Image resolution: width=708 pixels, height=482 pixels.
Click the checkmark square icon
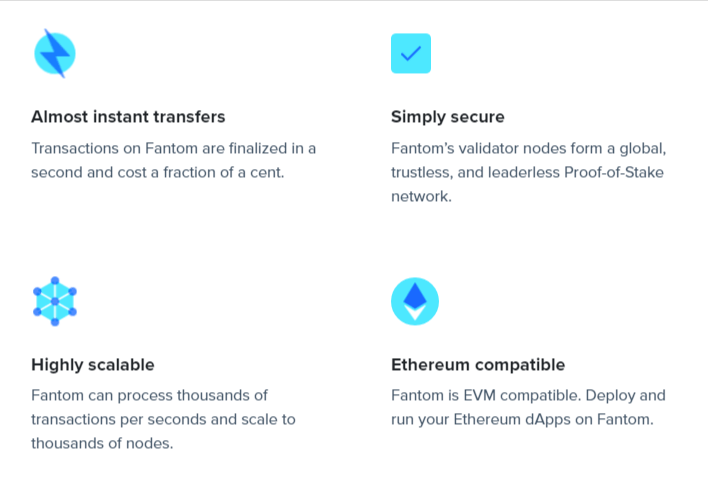(x=411, y=53)
